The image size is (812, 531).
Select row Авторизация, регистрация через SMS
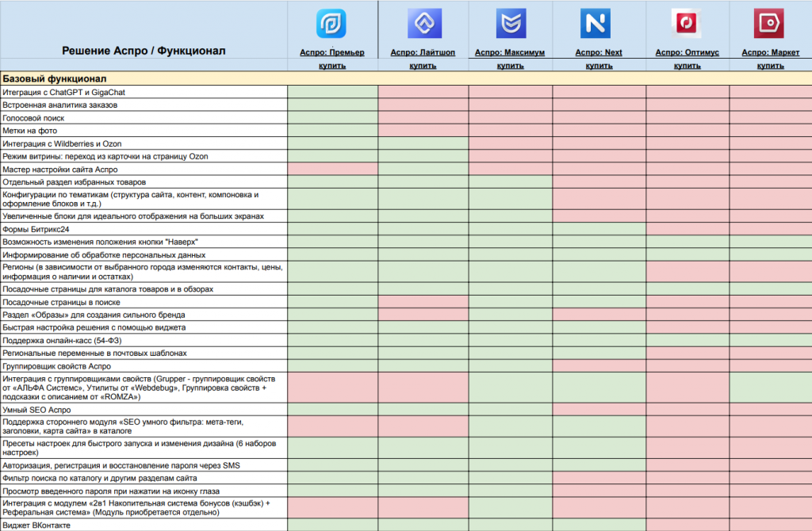pyautogui.click(x=144, y=465)
